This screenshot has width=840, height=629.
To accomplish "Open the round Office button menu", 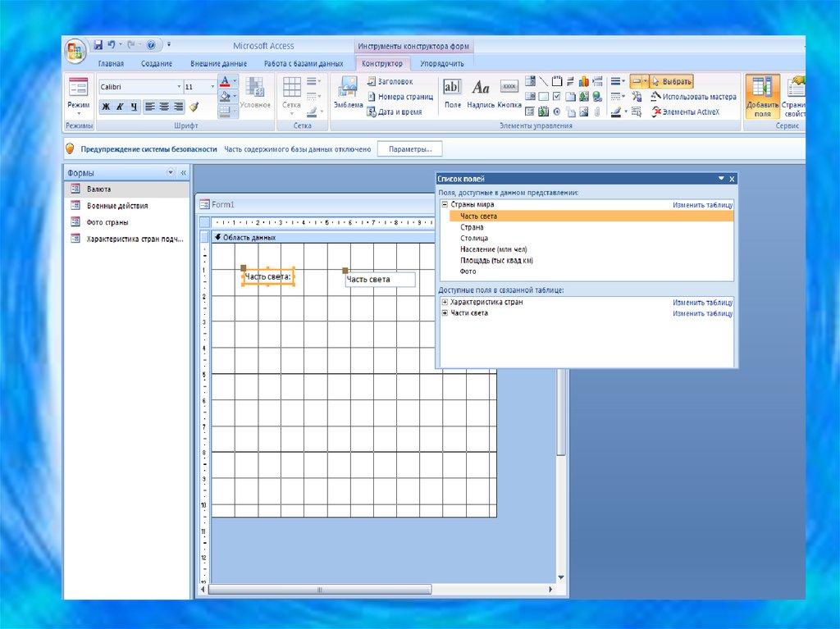I will [76, 51].
